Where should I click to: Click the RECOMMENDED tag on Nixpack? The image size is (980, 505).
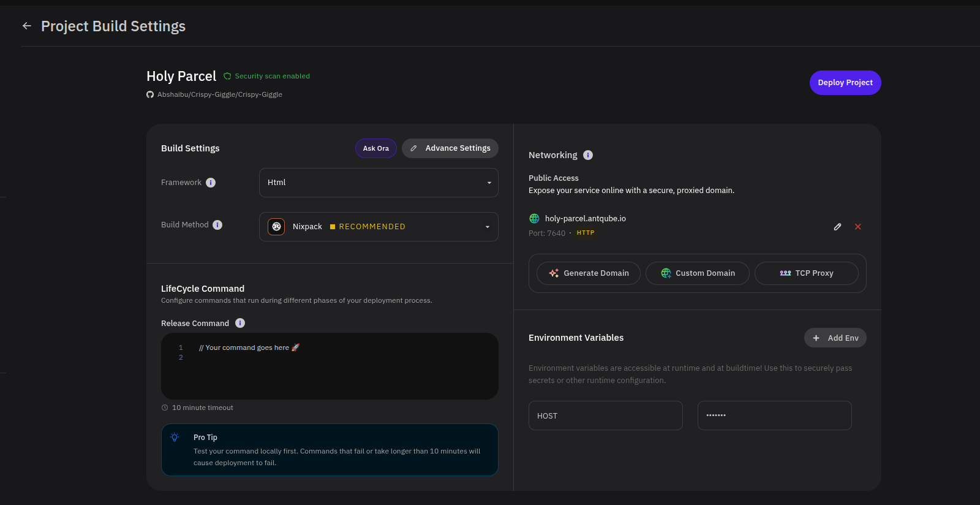[367, 227]
